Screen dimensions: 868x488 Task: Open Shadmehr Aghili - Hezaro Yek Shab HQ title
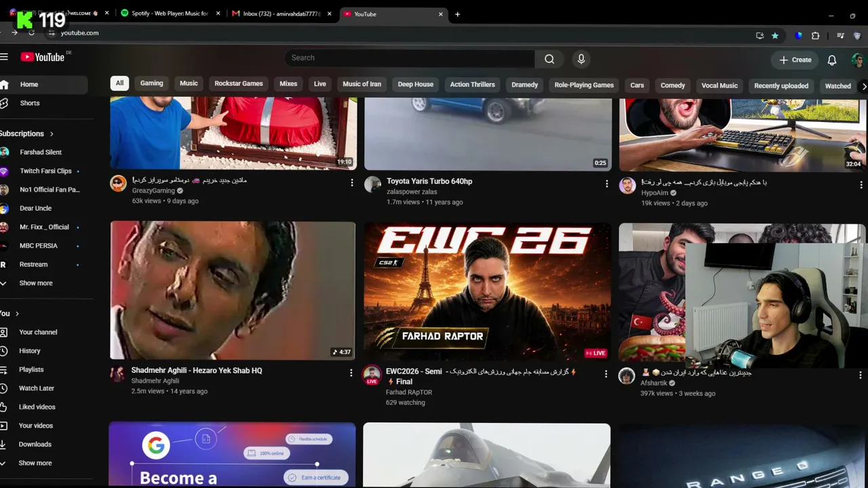[197, 371]
